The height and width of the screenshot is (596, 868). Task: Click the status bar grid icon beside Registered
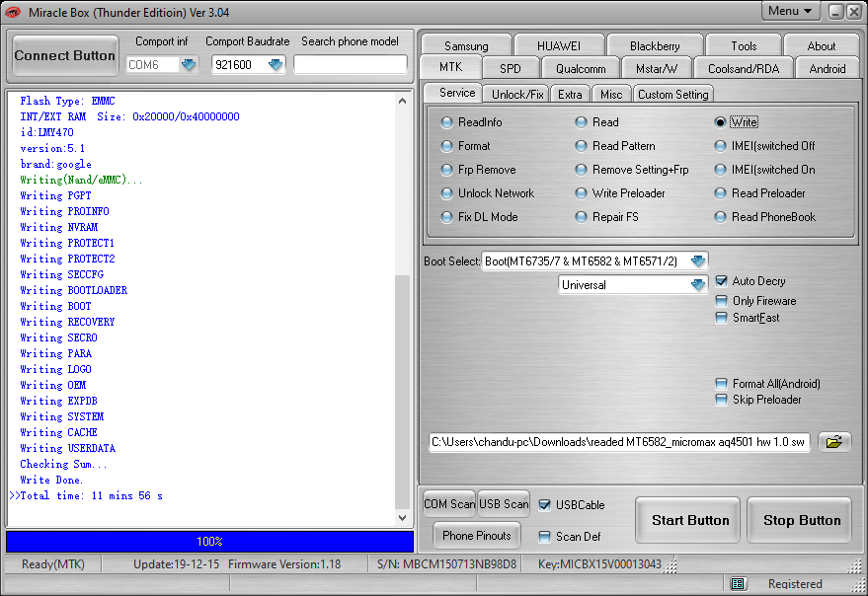coord(738,583)
